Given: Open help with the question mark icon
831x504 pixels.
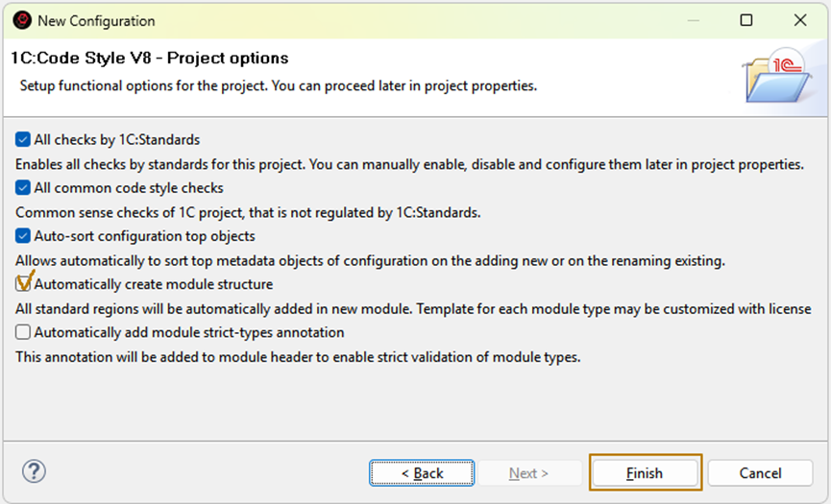Looking at the screenshot, I should [34, 472].
